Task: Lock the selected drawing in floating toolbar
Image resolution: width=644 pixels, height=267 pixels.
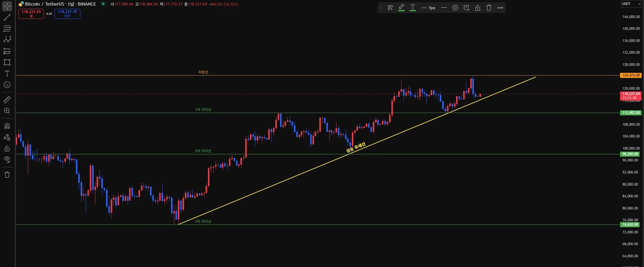Action: click(478, 8)
